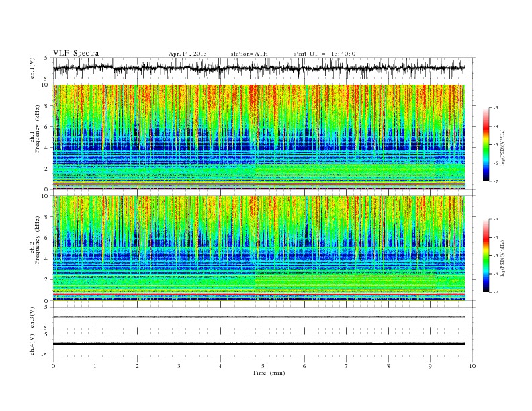Click the "7" tick on the time axis

point(347,366)
